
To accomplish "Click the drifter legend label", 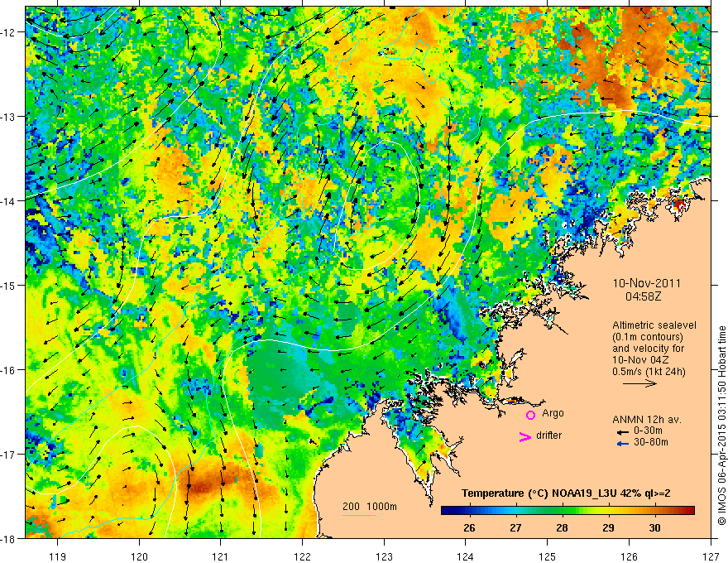I will coord(548,435).
